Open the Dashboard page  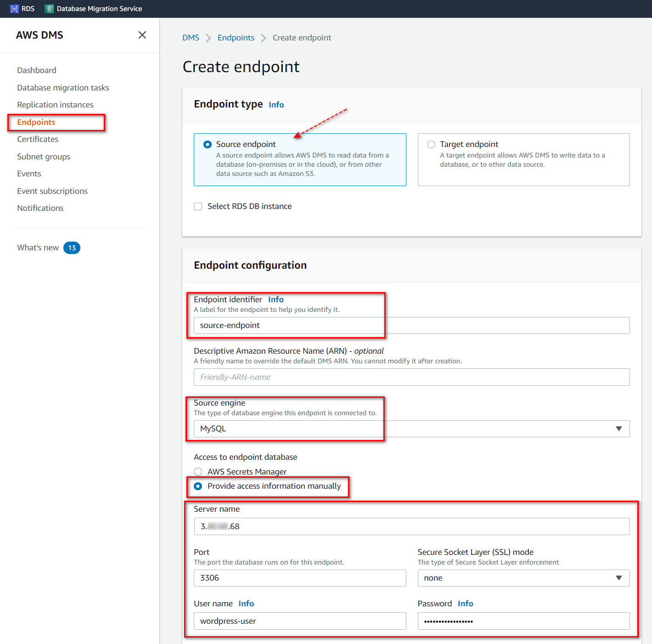click(x=37, y=70)
